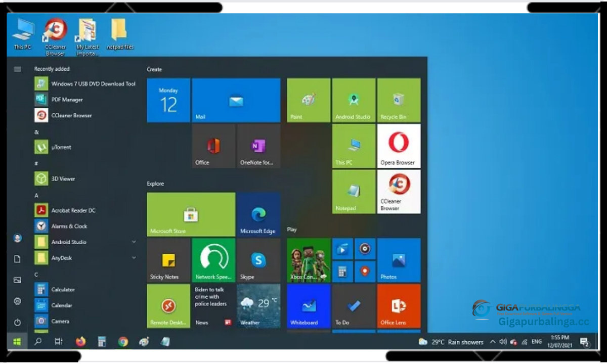Screen dimensions: 607x364
Task: Launch the Opera Browser tile
Action: point(399,146)
